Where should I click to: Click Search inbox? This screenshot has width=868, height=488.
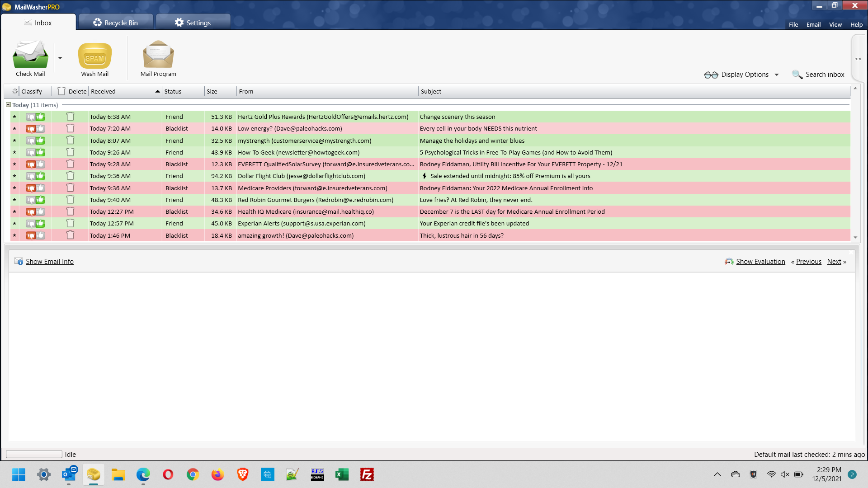click(818, 75)
